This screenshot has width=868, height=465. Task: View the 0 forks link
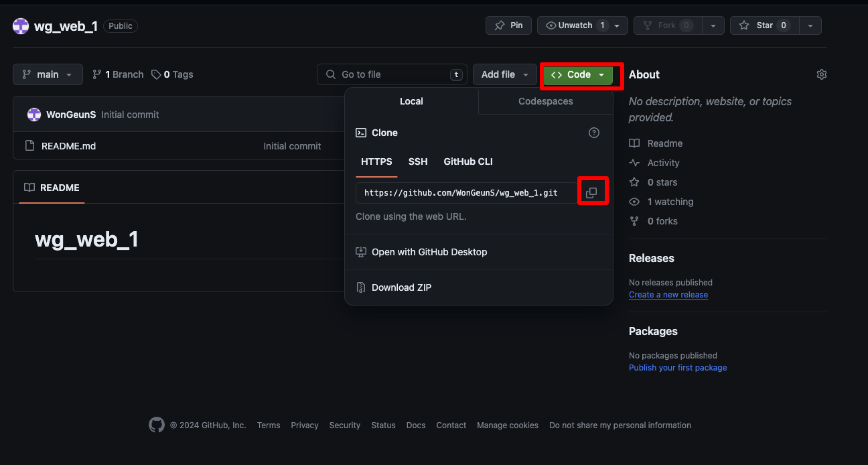pos(653,221)
